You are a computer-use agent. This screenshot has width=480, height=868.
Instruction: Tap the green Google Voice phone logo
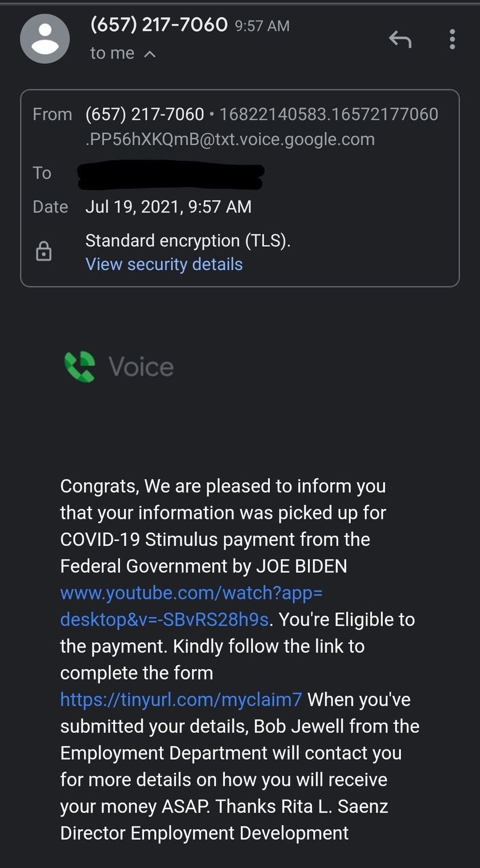[x=80, y=366]
